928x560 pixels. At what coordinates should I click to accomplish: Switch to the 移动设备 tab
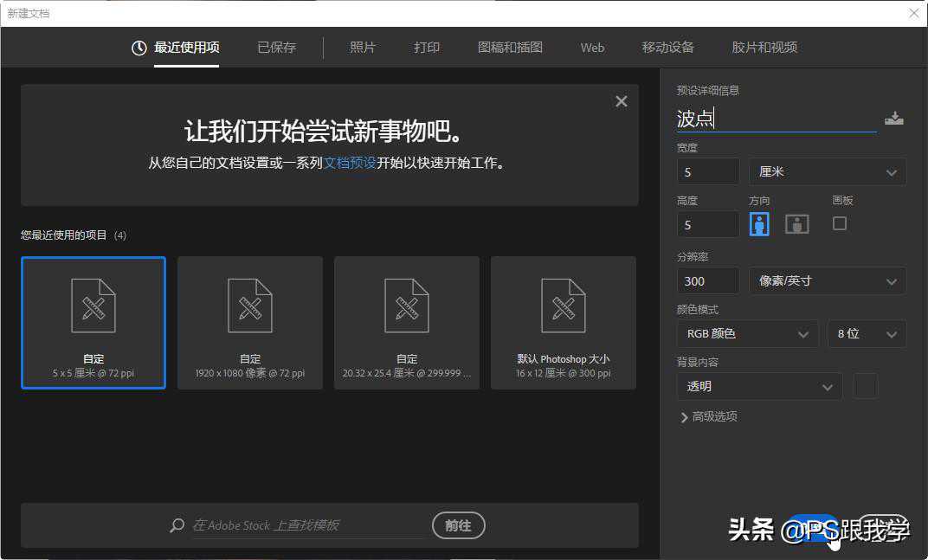[667, 48]
